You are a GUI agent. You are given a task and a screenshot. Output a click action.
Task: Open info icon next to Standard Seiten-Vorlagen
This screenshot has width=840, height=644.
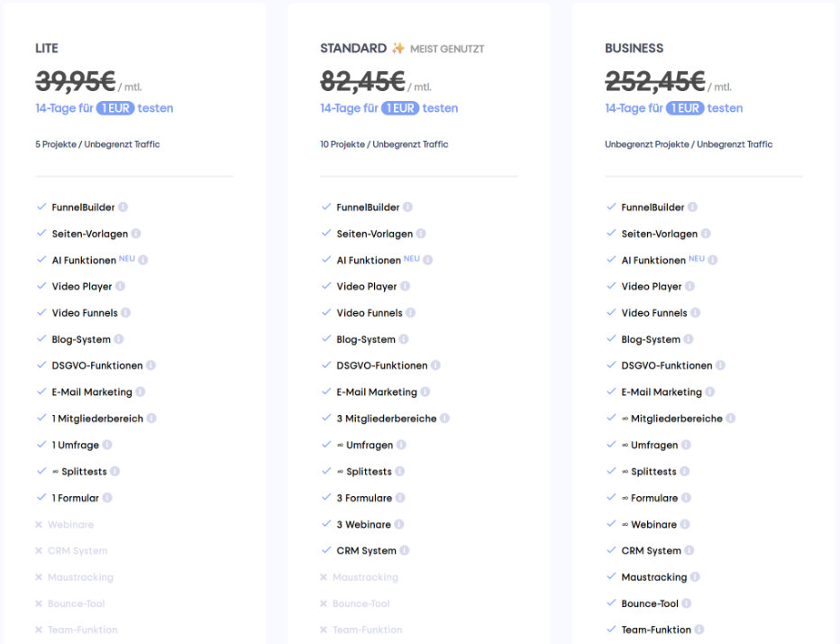tap(421, 234)
